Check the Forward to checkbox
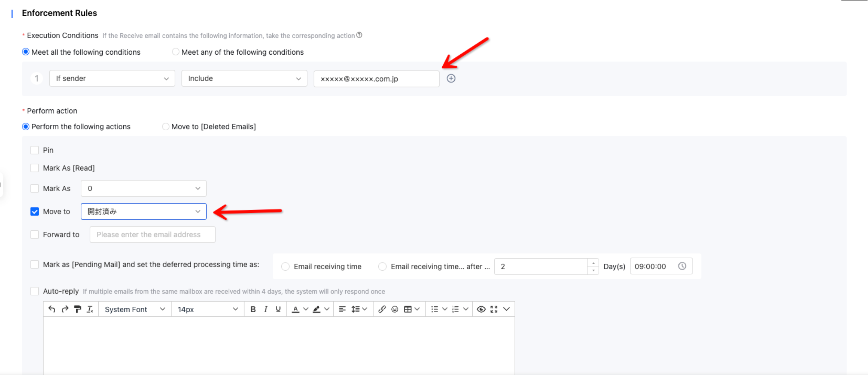Screen dimensions: 868x375 pos(34,235)
